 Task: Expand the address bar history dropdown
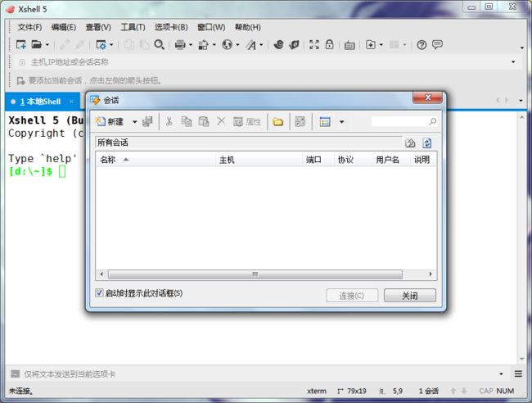click(x=513, y=61)
